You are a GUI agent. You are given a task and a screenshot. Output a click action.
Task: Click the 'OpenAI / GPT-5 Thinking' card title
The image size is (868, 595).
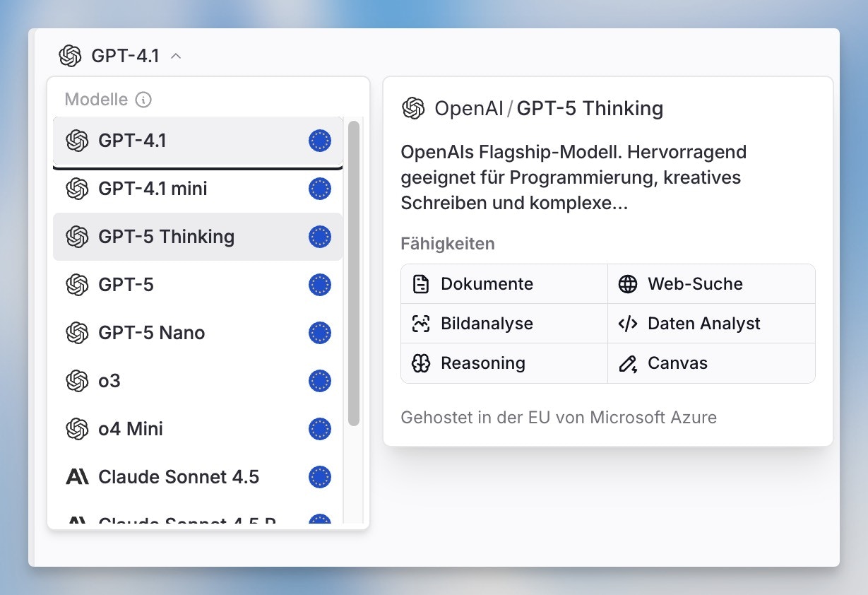pyautogui.click(x=549, y=108)
